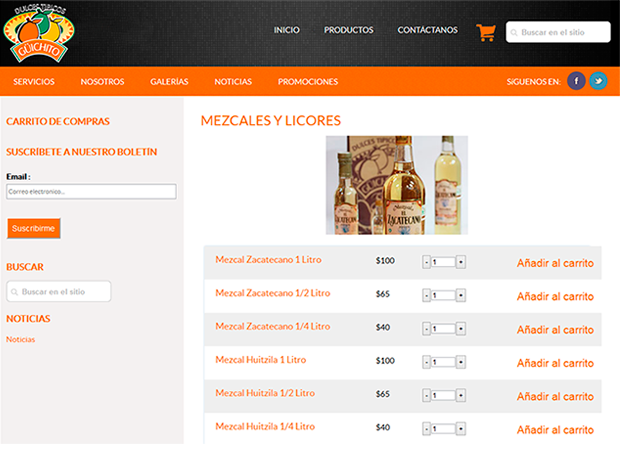Click the MEZCALES Y LICORES title
This screenshot has height=465, width=620.
270,121
